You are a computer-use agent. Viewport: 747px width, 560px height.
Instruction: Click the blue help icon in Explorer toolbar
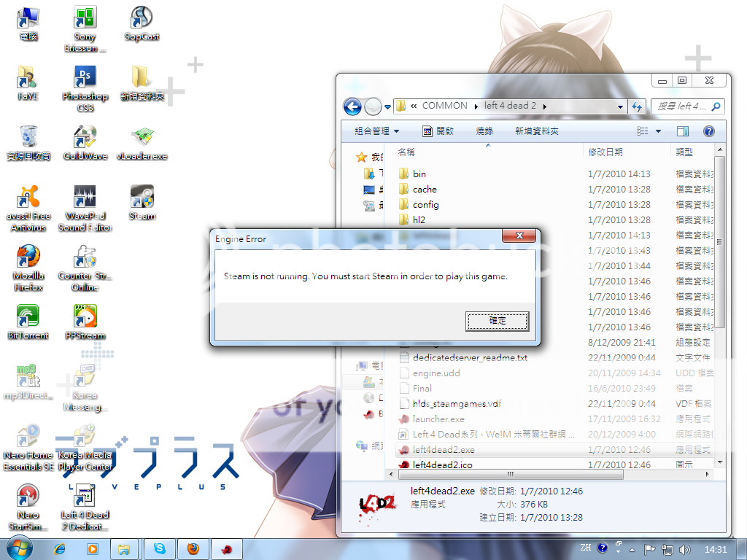pos(708,131)
